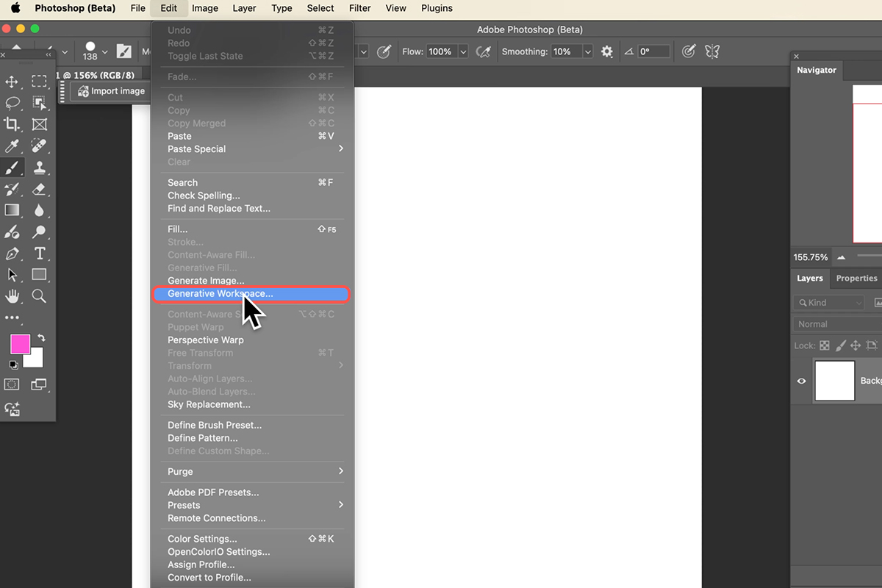Screen dimensions: 882x588
Task: Choose Generative Workspace from Edit menu
Action: [x=251, y=294]
